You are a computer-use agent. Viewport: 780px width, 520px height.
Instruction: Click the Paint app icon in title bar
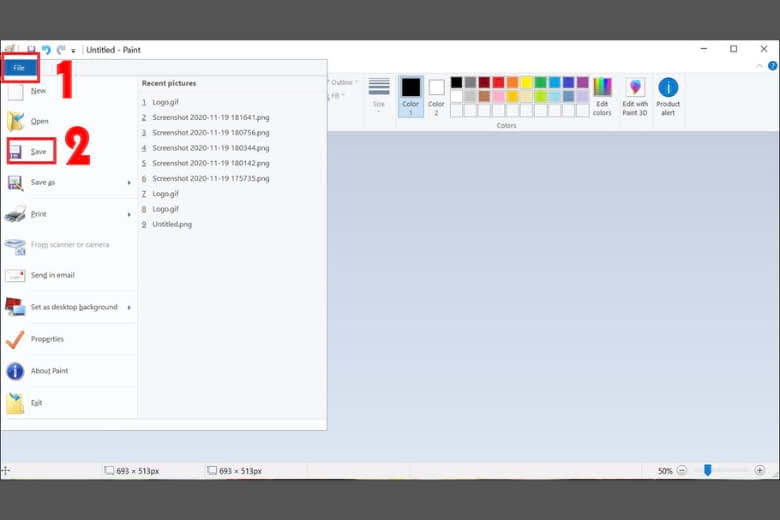9,49
